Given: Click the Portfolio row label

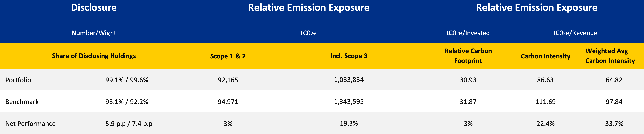Looking at the screenshot, I should click(x=18, y=80).
